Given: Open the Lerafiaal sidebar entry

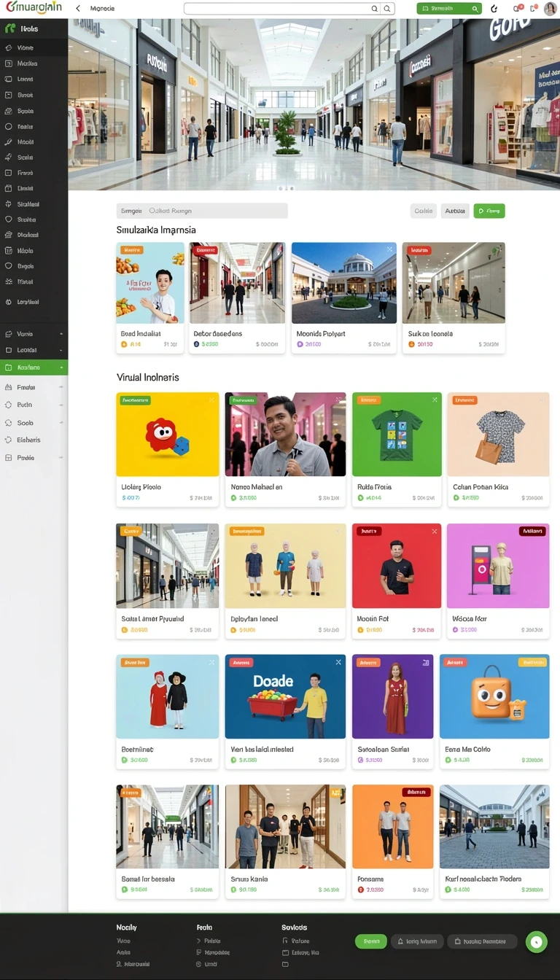Looking at the screenshot, I should click(34, 302).
